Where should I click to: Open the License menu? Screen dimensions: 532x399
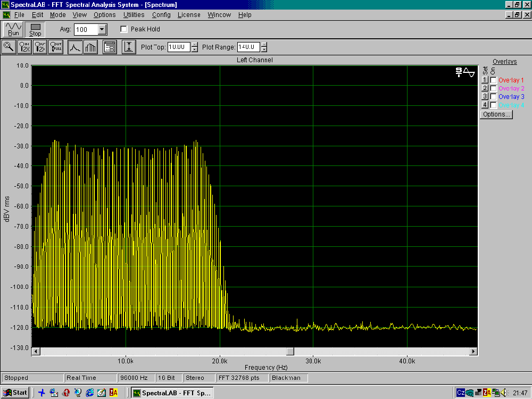pos(189,15)
